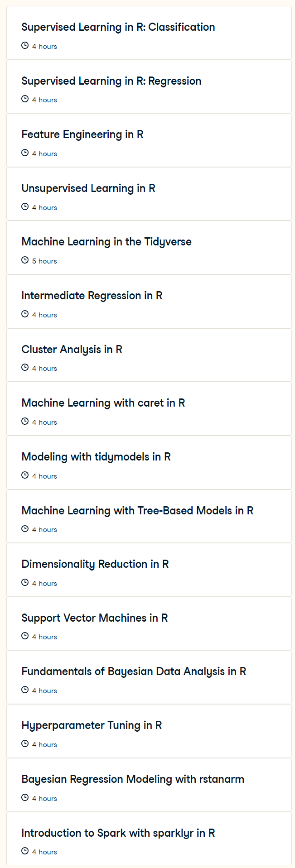The image size is (295, 868).
Task: Click clock icon under Introduction to Spark with sparklyr
Action: (x=25, y=851)
